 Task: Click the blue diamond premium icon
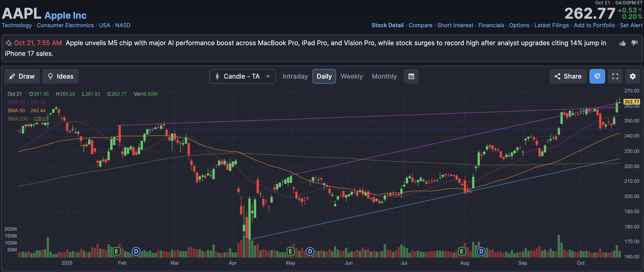(x=597, y=76)
